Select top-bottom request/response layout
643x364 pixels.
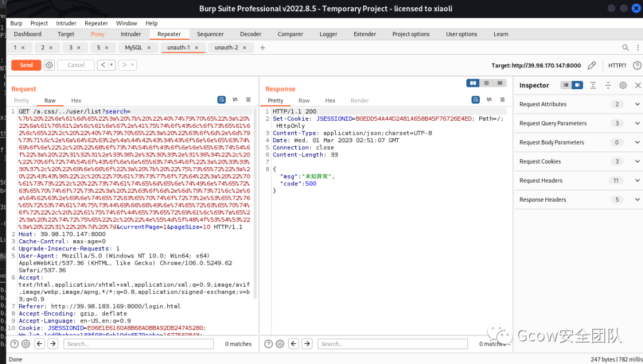click(486, 83)
